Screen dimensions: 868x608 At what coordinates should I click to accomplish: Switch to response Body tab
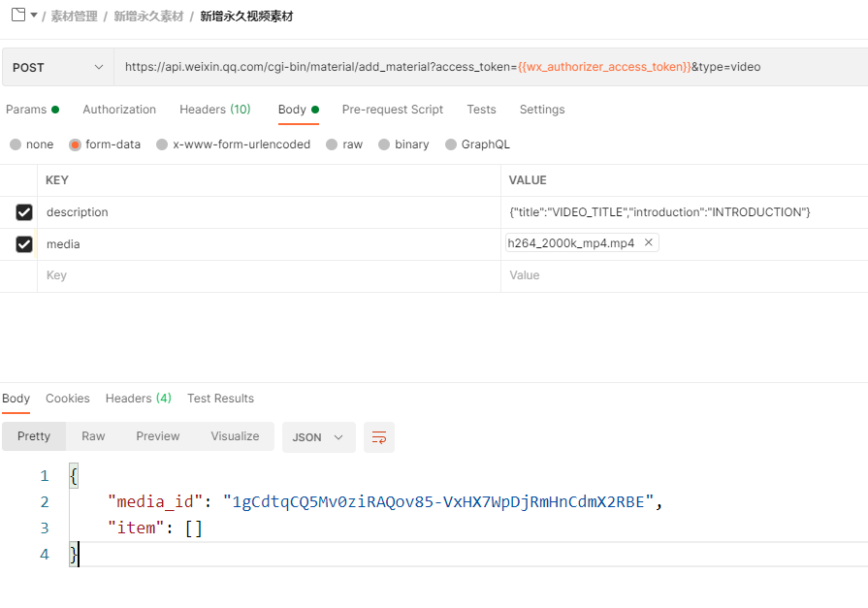pos(16,399)
